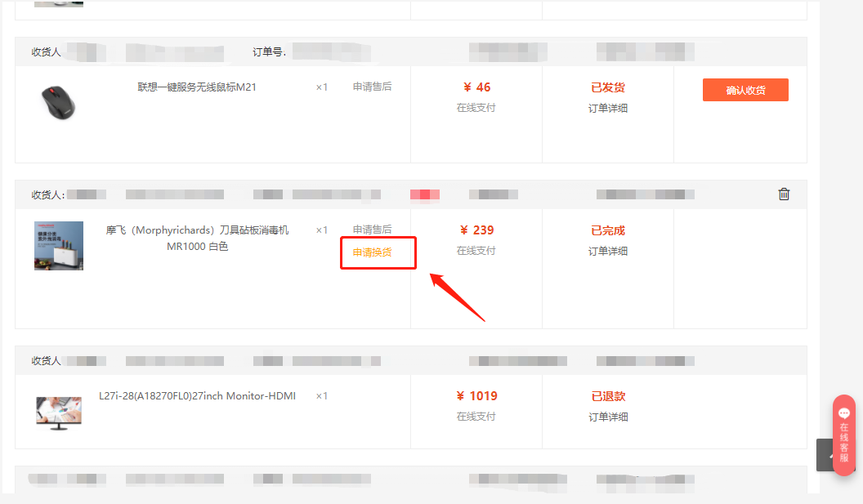This screenshot has height=504, width=863.
Task: Click the back-to-top arrow button
Action: click(825, 455)
